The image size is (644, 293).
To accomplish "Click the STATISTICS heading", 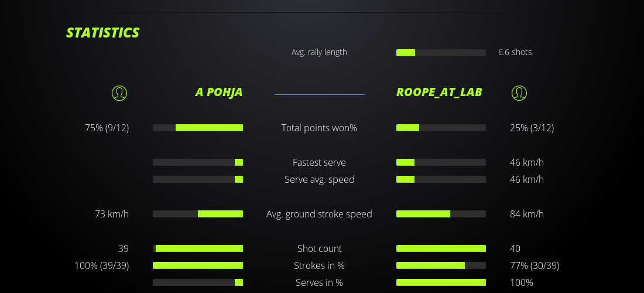I will coord(103,33).
